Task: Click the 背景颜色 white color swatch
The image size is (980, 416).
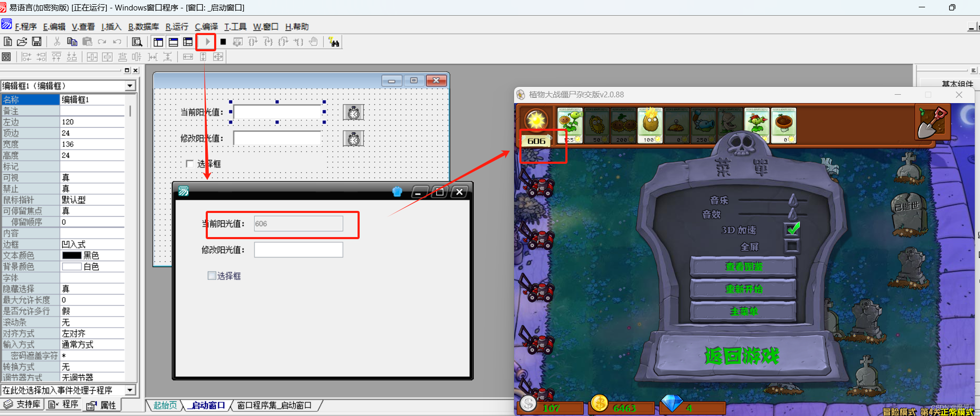Action: pos(72,266)
